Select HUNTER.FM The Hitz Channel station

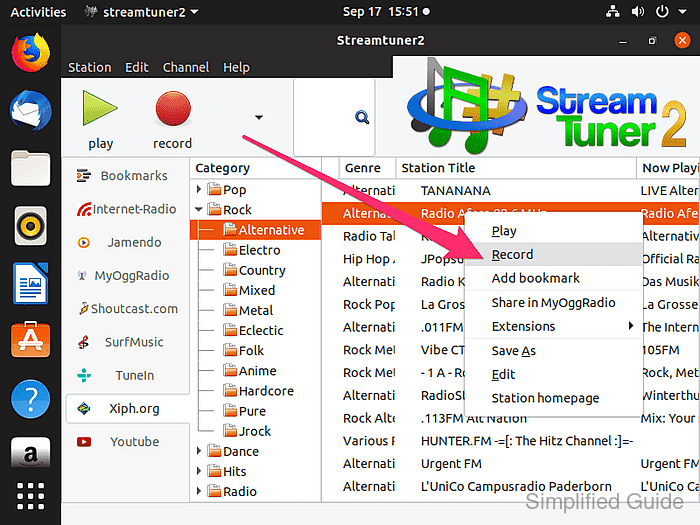tap(511, 441)
